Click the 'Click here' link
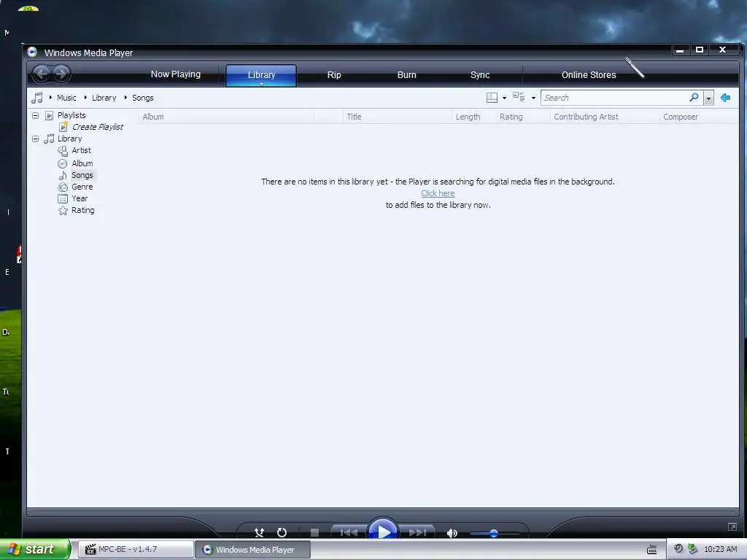 point(438,193)
